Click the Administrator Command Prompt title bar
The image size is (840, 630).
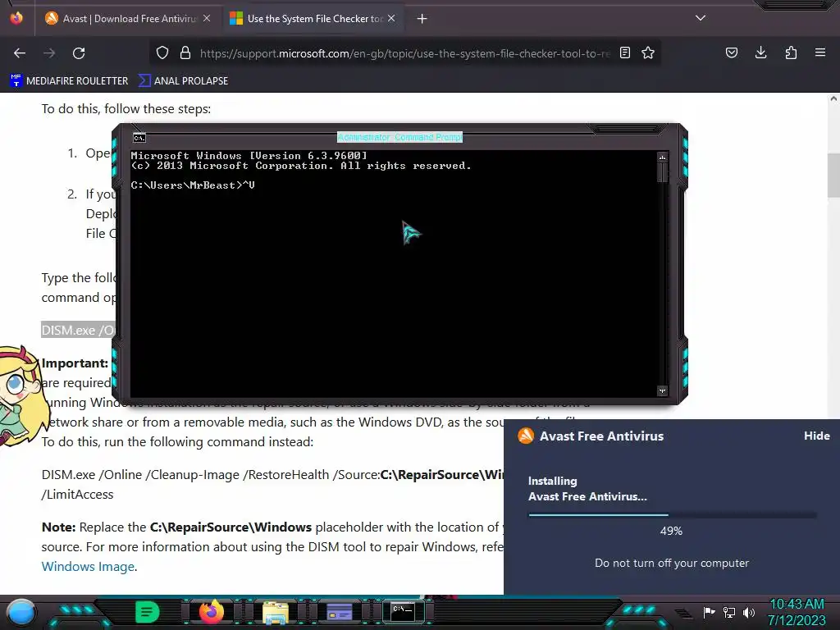[x=399, y=137]
